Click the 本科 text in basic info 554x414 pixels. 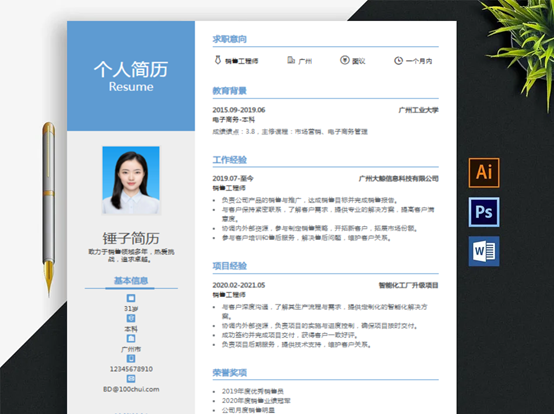pos(131,329)
